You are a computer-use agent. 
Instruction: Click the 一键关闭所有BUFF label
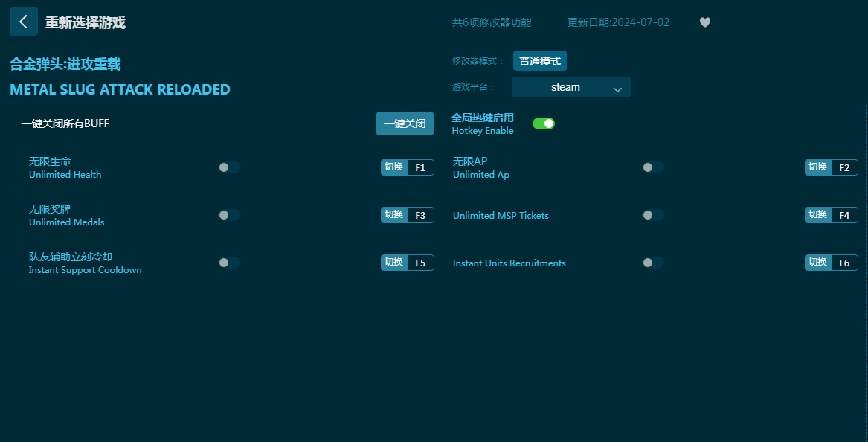point(65,124)
